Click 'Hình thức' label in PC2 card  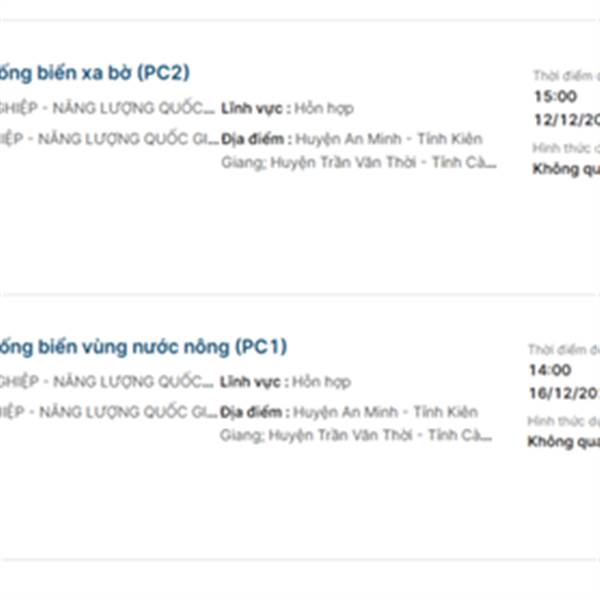[567, 148]
